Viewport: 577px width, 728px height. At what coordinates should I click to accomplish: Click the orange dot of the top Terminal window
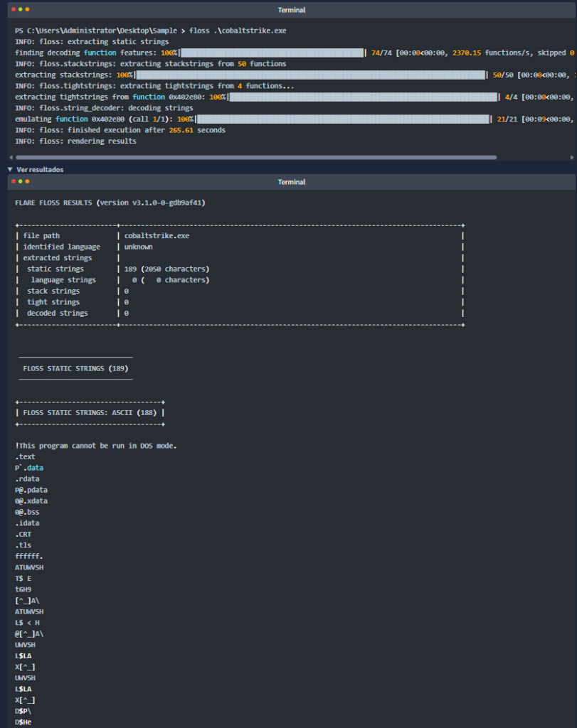pyautogui.click(x=28, y=9)
